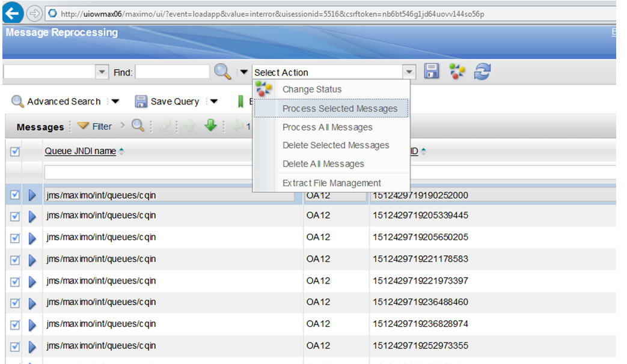Click the browser back navigation arrow
The height and width of the screenshot is (364, 627).
(12, 12)
